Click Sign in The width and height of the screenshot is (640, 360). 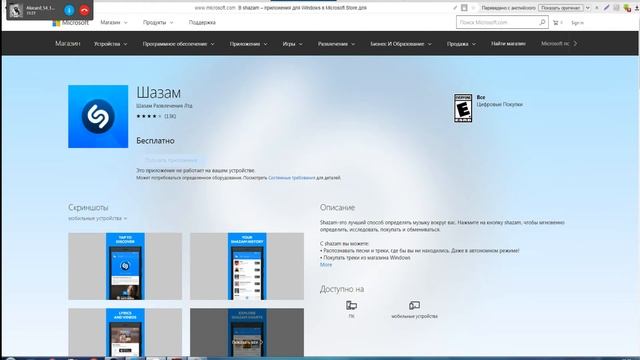[x=577, y=23]
